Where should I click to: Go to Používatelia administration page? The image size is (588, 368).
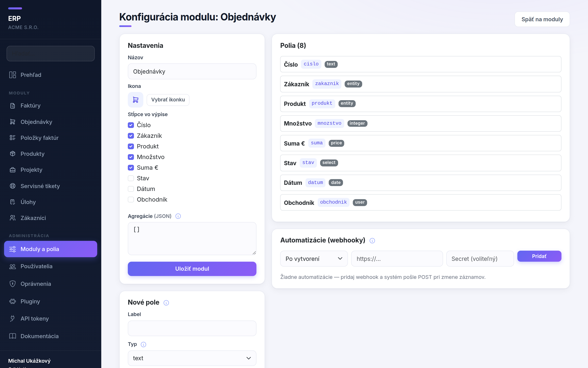(51, 266)
